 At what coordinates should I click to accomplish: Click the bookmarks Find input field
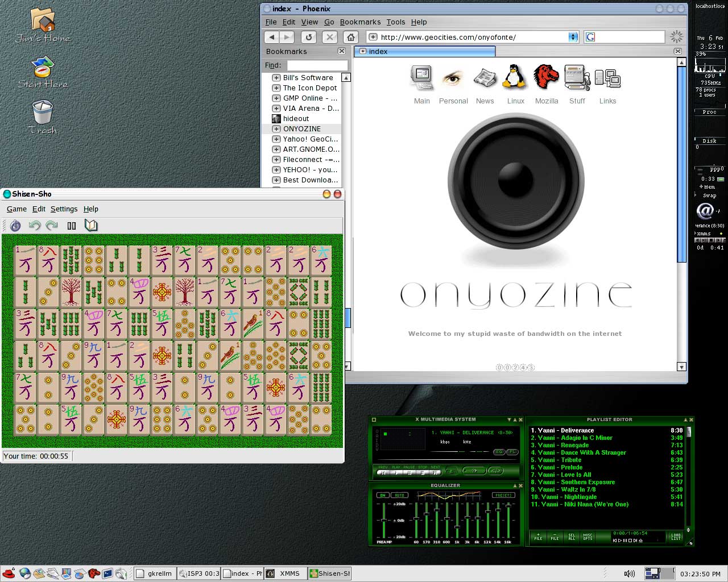point(317,65)
